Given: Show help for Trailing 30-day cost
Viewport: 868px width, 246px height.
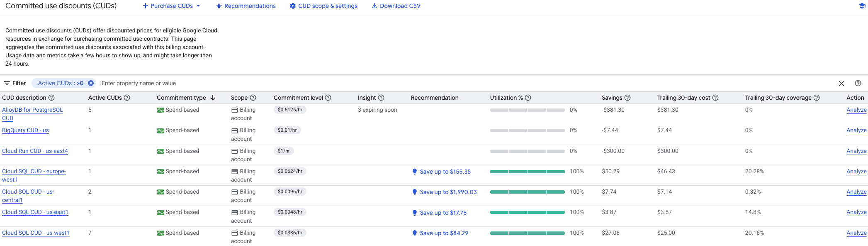Looking at the screenshot, I should coord(715,98).
